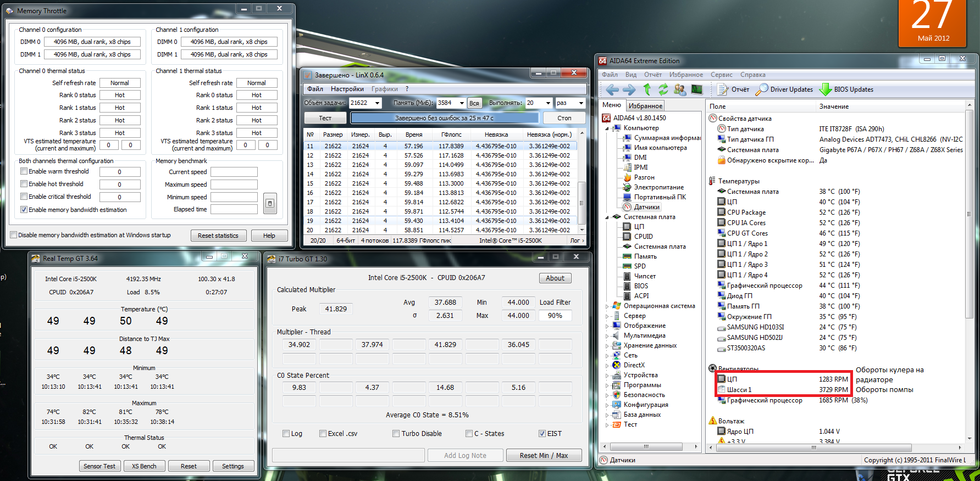Check Turbo Disable option

point(396,434)
